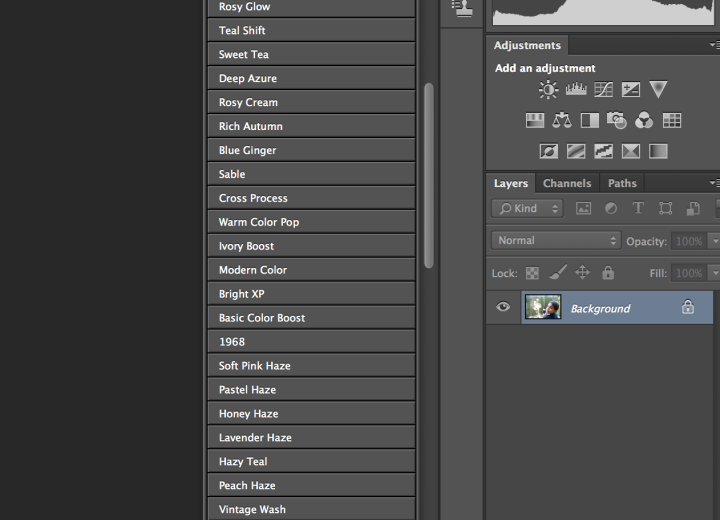
Task: Add a Selective Color adjustment
Action: [x=631, y=151]
